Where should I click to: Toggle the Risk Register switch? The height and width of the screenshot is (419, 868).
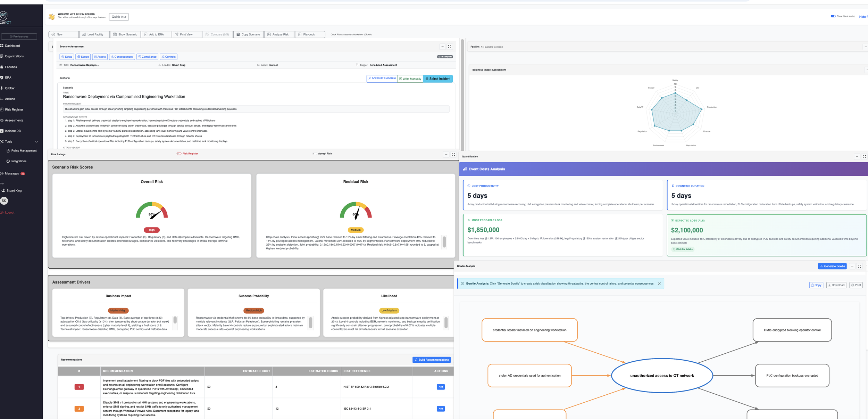179,154
